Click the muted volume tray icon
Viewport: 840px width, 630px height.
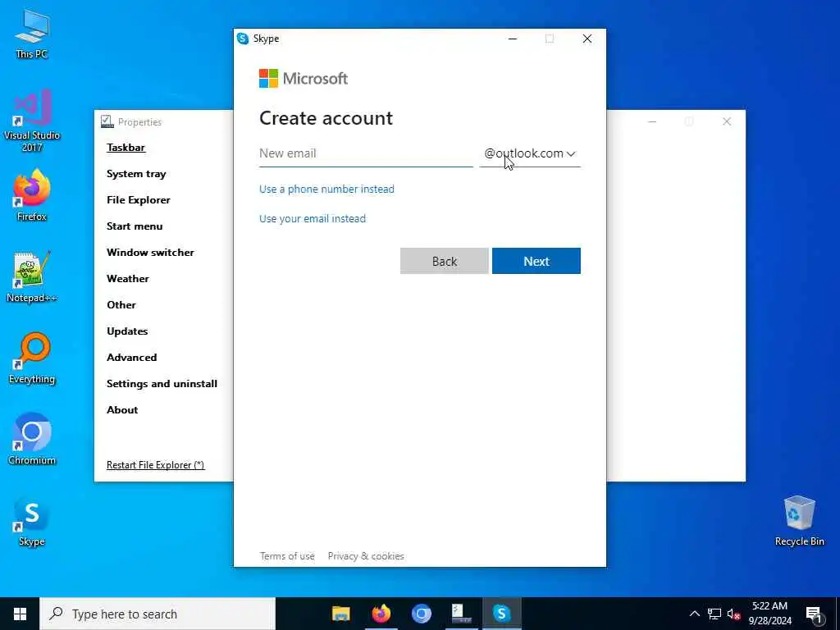click(734, 614)
